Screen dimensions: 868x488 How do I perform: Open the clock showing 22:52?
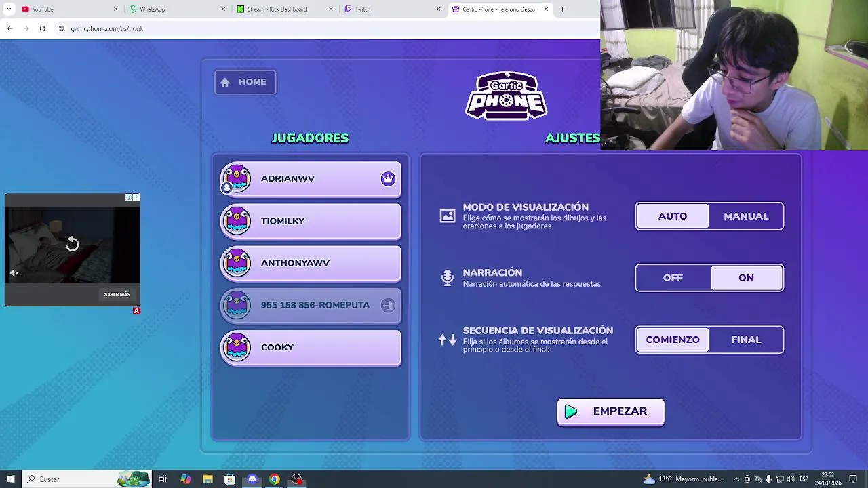[x=828, y=479]
